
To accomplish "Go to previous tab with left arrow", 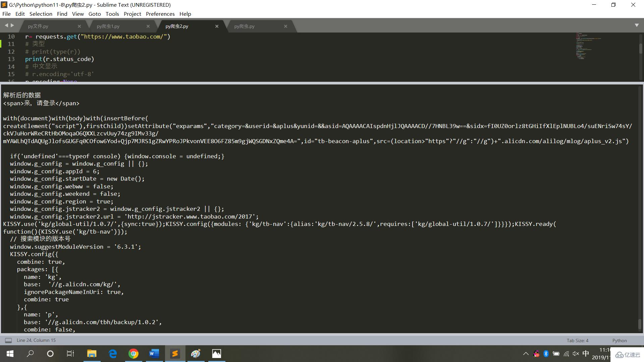I will [6, 25].
